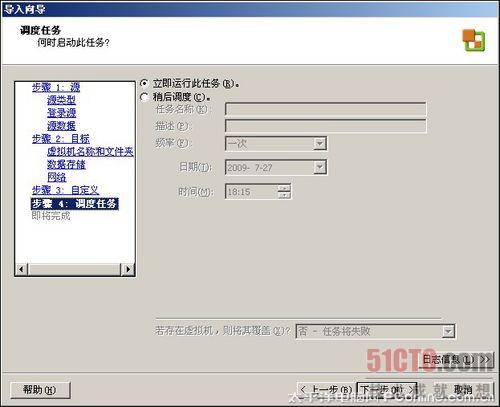The width and height of the screenshot is (500, 407).
Task: Open the 源数据 step link
Action: [61, 126]
